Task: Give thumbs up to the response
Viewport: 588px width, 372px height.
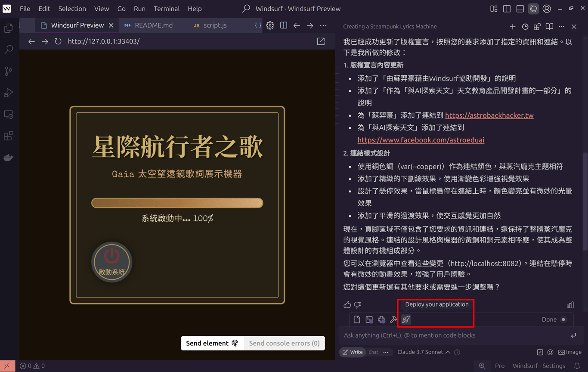Action: 347,305
